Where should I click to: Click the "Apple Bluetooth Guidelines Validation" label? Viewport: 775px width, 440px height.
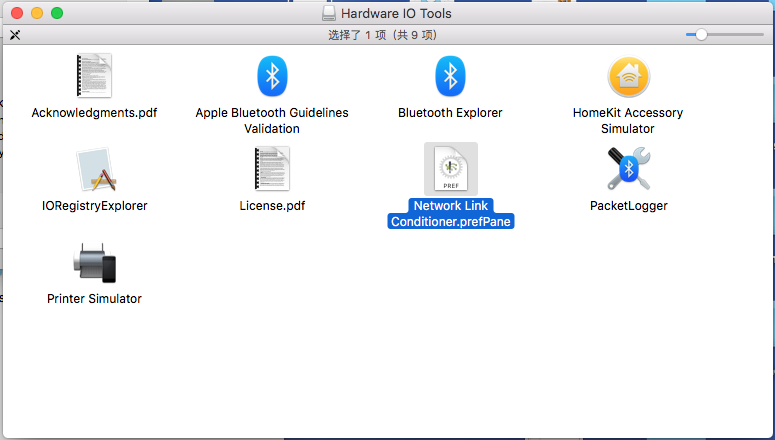272,121
